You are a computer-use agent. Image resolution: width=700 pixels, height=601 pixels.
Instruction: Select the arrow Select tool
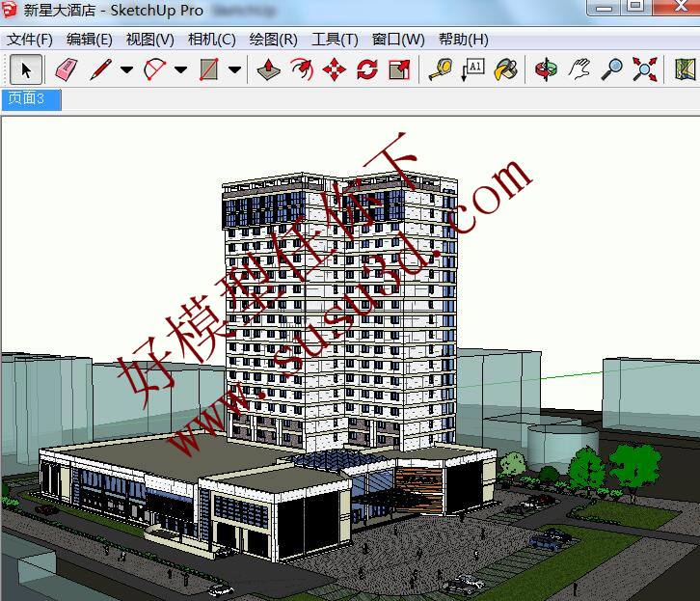(x=26, y=69)
